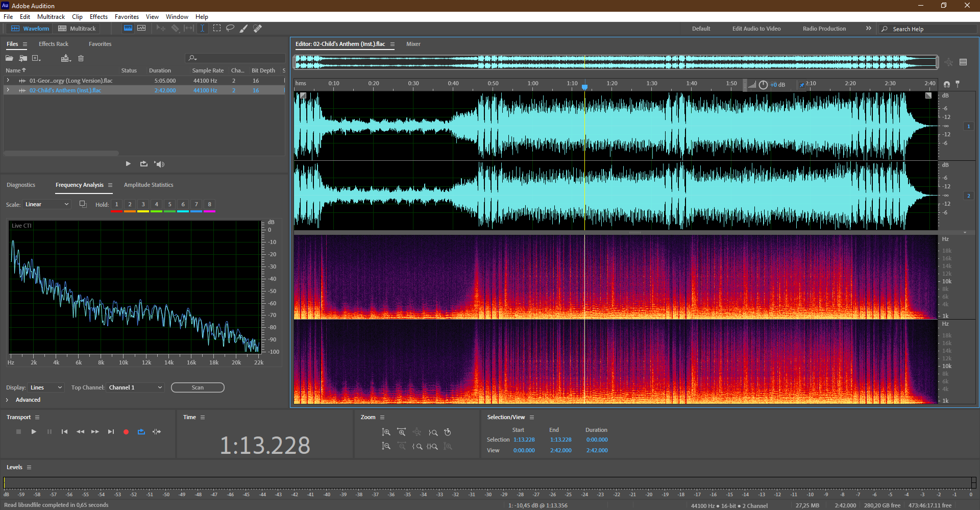Select the Slip tool

click(x=189, y=29)
